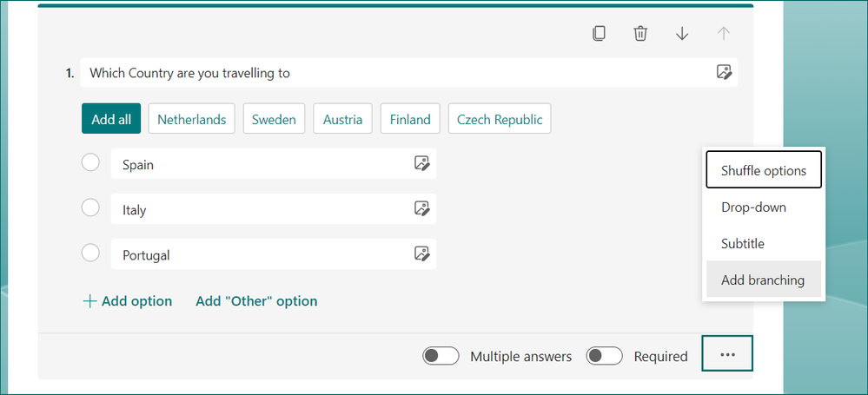The image size is (868, 395).
Task: Insert media icon in question title
Action: (x=724, y=72)
